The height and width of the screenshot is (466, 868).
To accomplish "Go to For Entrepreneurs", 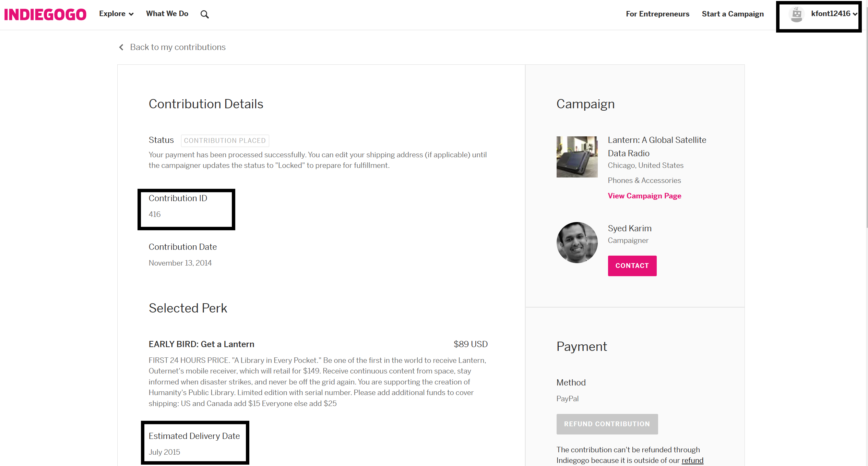I will click(657, 14).
